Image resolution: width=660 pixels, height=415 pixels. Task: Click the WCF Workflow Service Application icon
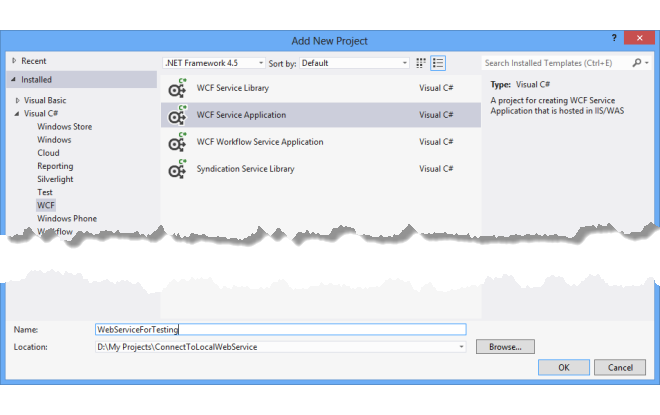[177, 142]
